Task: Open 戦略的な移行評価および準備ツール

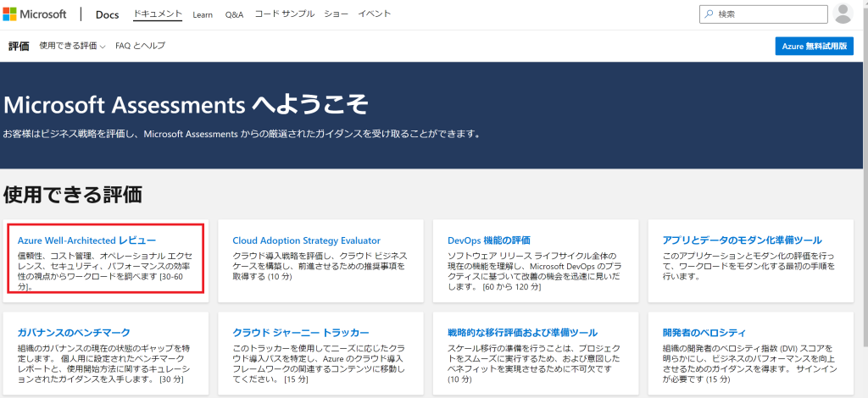Action: [x=522, y=332]
